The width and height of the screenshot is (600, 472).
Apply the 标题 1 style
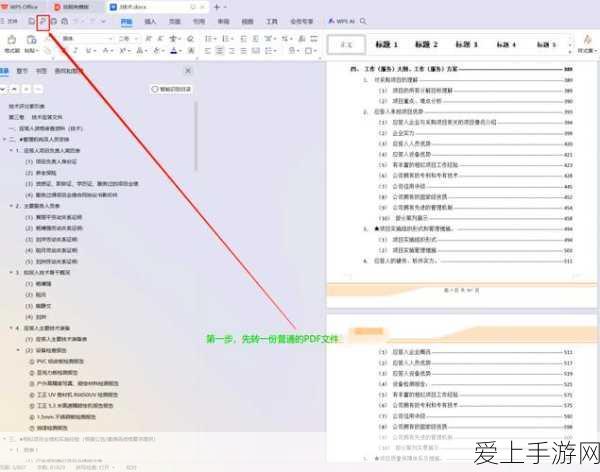point(386,44)
